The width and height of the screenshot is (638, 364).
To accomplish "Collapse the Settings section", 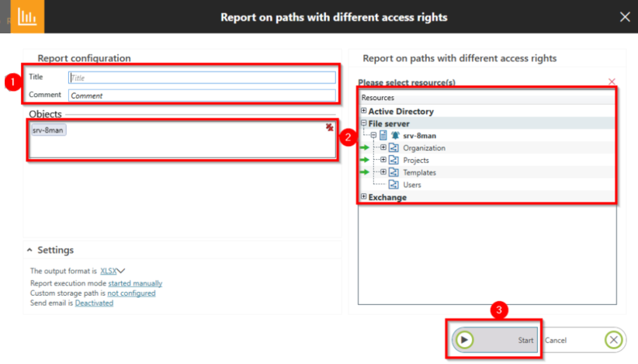I will (30, 250).
